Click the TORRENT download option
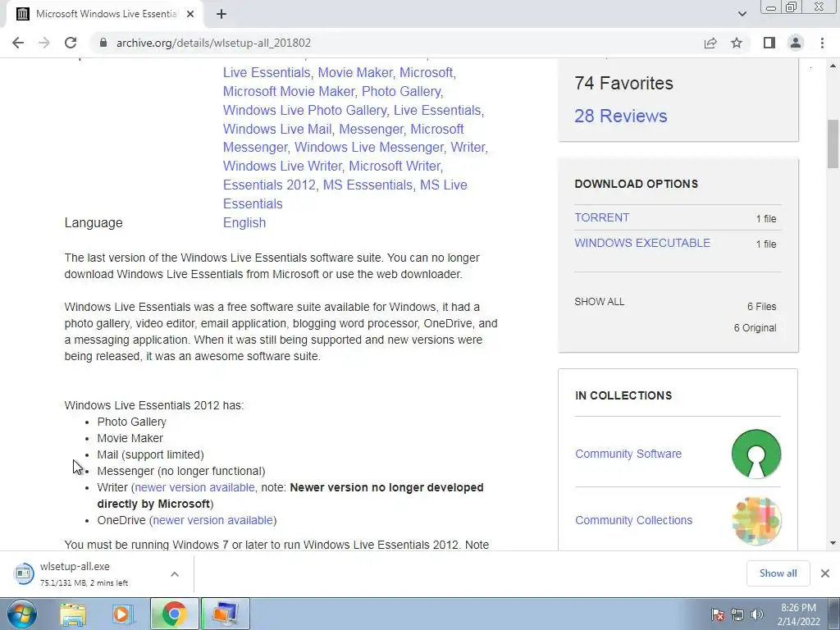Image resolution: width=840 pixels, height=630 pixels. (x=601, y=217)
